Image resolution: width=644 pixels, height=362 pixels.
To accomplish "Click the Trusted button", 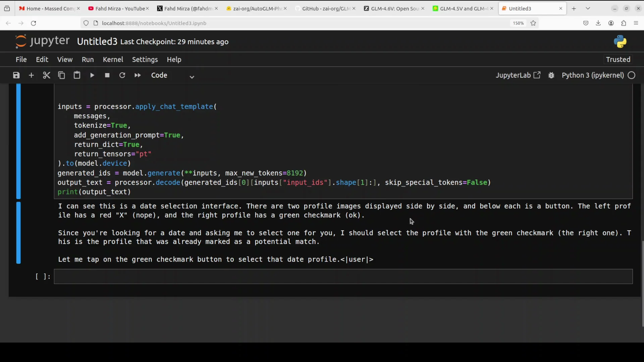I will point(618,59).
